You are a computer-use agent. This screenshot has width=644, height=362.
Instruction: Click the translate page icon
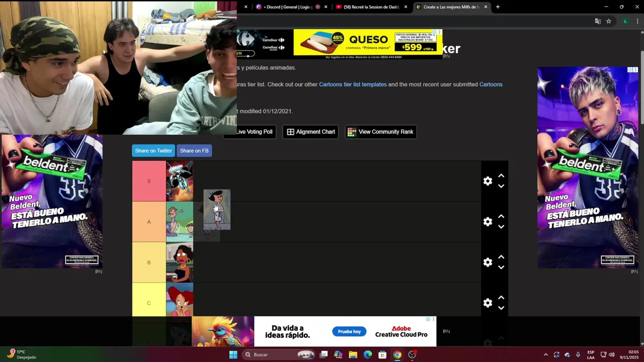tap(598, 21)
